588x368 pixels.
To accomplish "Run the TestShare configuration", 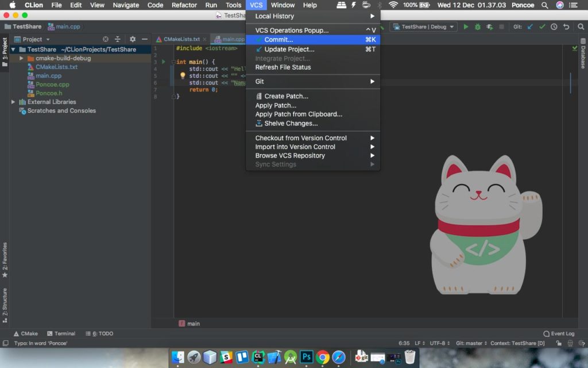I will pos(466,26).
